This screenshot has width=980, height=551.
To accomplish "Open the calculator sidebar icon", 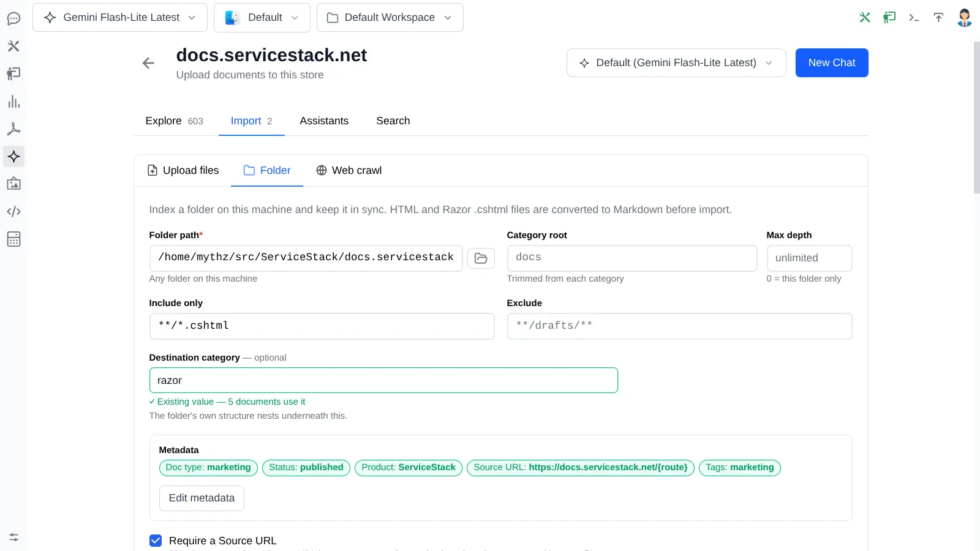I will click(x=13, y=239).
